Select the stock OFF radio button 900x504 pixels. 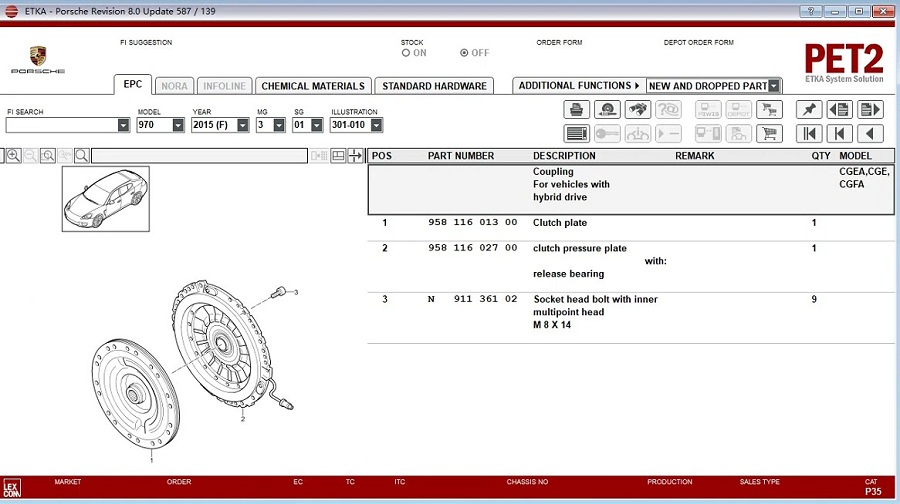tap(464, 53)
